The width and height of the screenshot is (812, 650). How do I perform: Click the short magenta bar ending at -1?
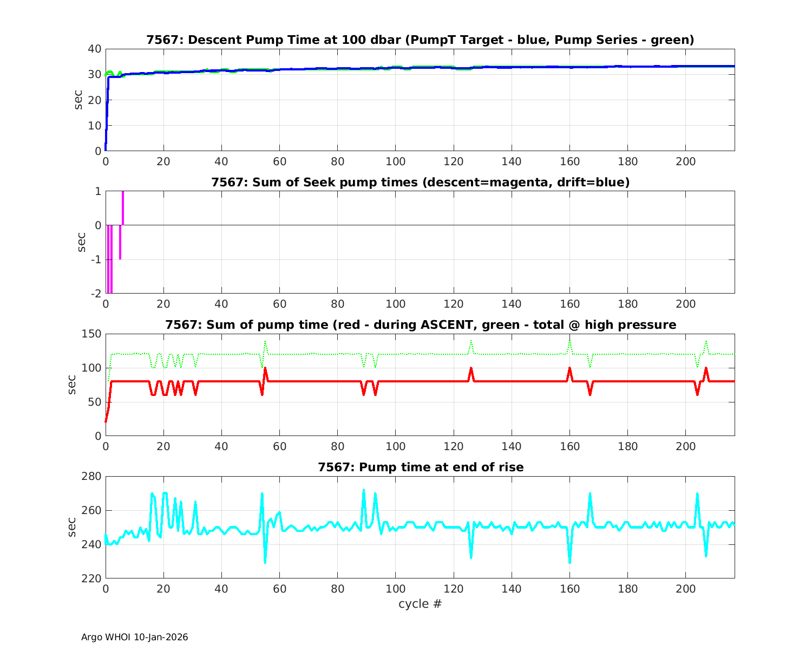pos(120,242)
